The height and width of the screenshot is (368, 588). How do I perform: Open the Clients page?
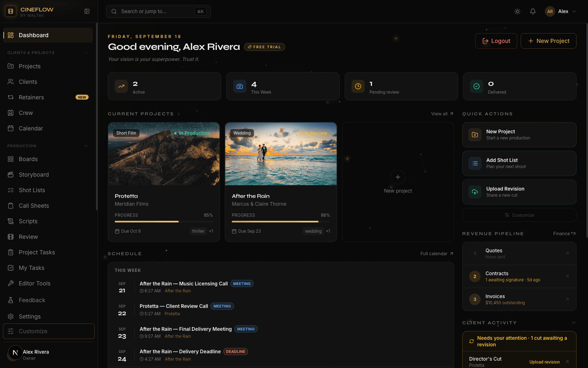click(x=48, y=82)
